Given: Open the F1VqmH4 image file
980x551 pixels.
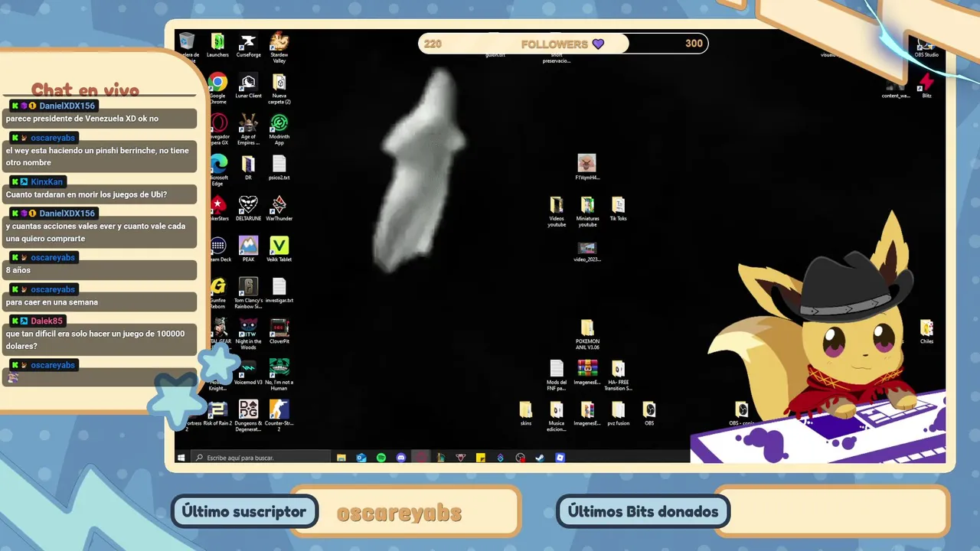Looking at the screenshot, I should click(586, 168).
